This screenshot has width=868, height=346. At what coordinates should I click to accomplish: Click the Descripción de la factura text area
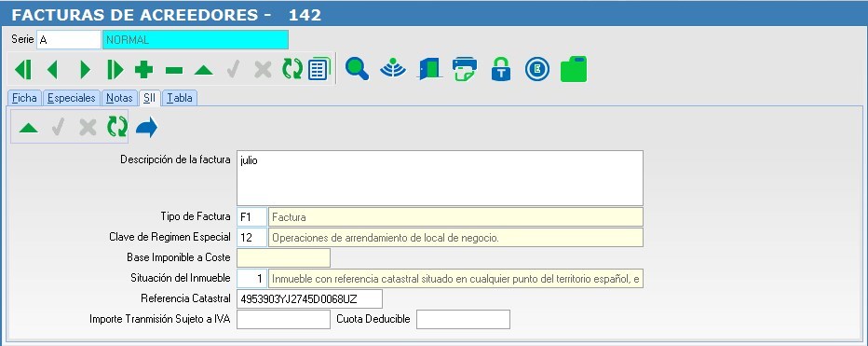441,178
